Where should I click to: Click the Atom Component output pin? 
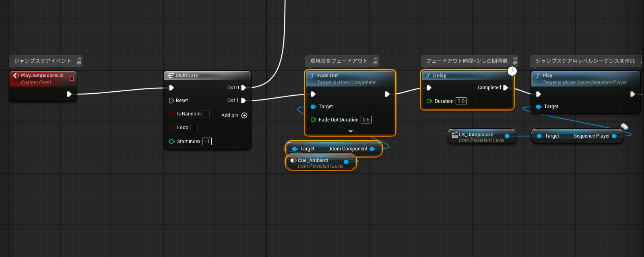point(372,149)
